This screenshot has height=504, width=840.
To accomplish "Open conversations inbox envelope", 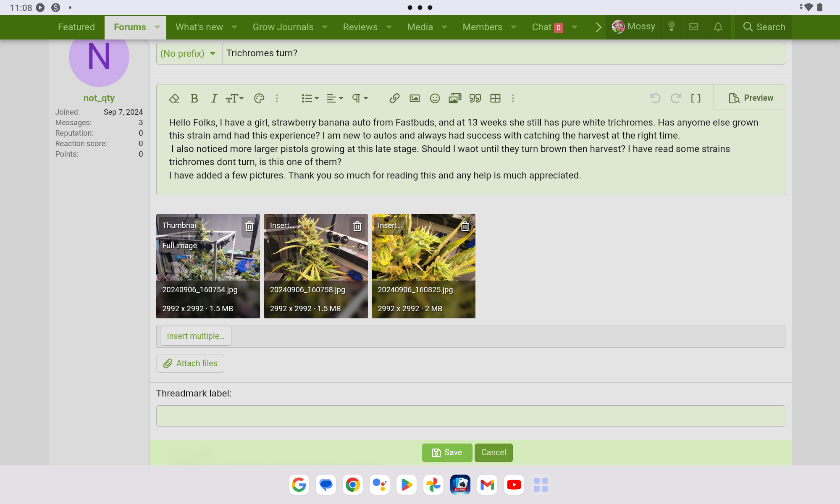I will [x=693, y=27].
